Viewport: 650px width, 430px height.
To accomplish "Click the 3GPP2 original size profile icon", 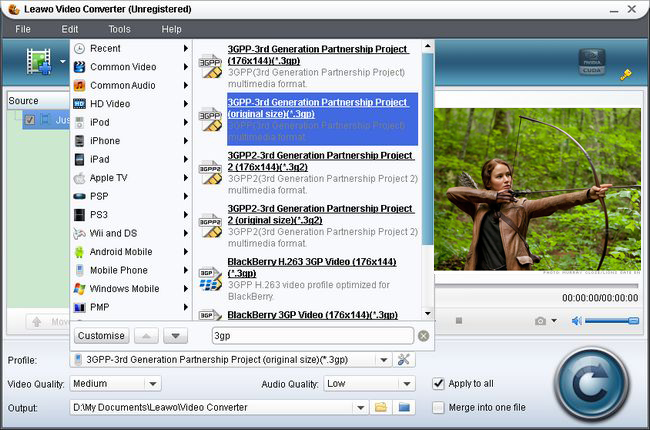I will (210, 225).
